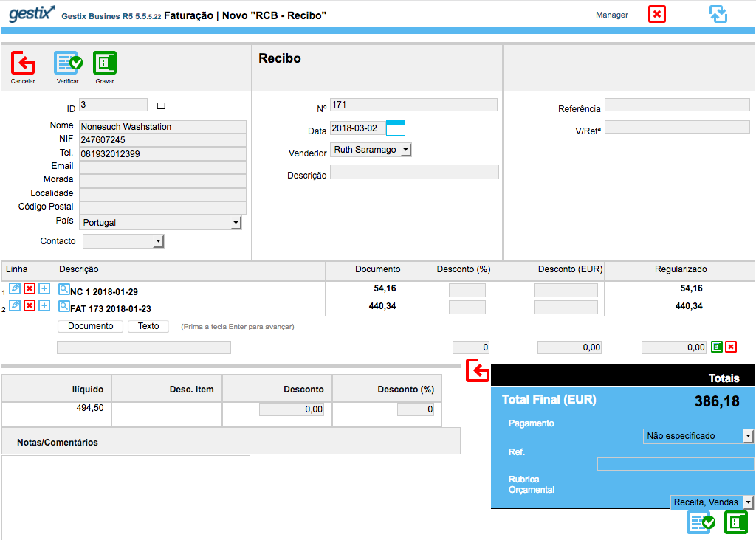Screen dimensions: 756x540
Task: Open the calendar picker next to Data
Action: click(396, 128)
